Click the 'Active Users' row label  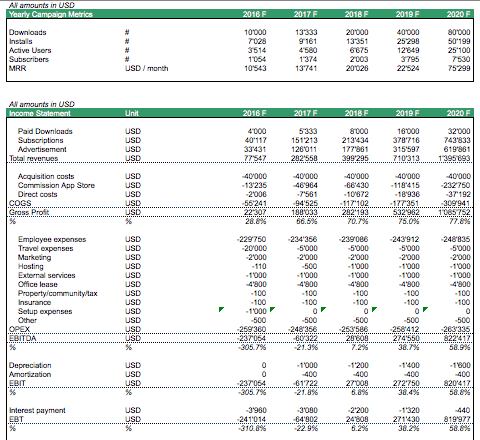(30, 50)
